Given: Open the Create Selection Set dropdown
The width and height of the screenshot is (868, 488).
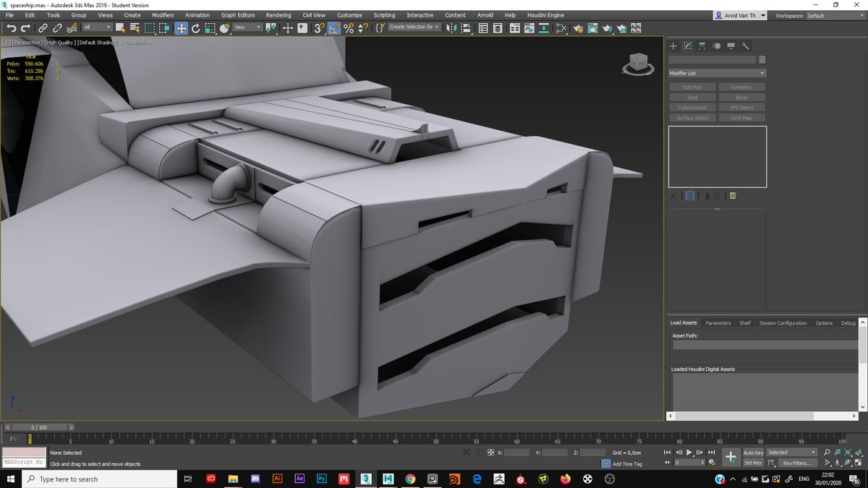Looking at the screenshot, I should click(414, 27).
